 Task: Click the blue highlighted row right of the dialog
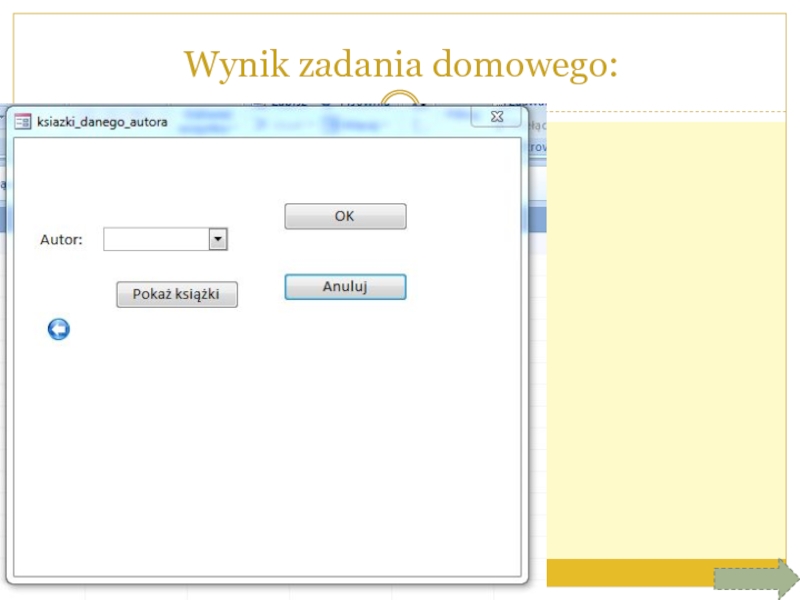pyautogui.click(x=535, y=218)
